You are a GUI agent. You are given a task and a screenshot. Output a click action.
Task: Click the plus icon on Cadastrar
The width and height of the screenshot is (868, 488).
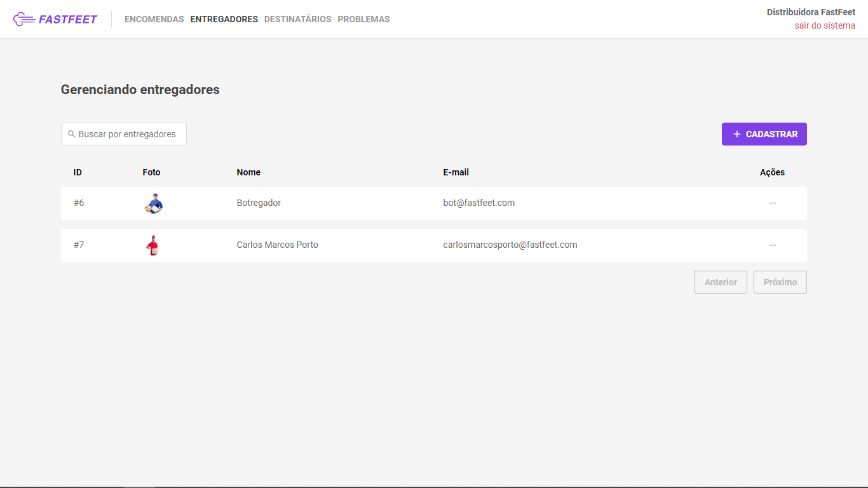737,134
